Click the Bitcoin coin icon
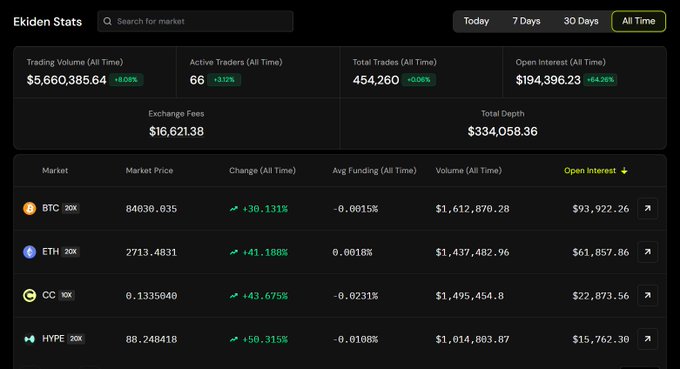680x369 pixels. tap(29, 209)
